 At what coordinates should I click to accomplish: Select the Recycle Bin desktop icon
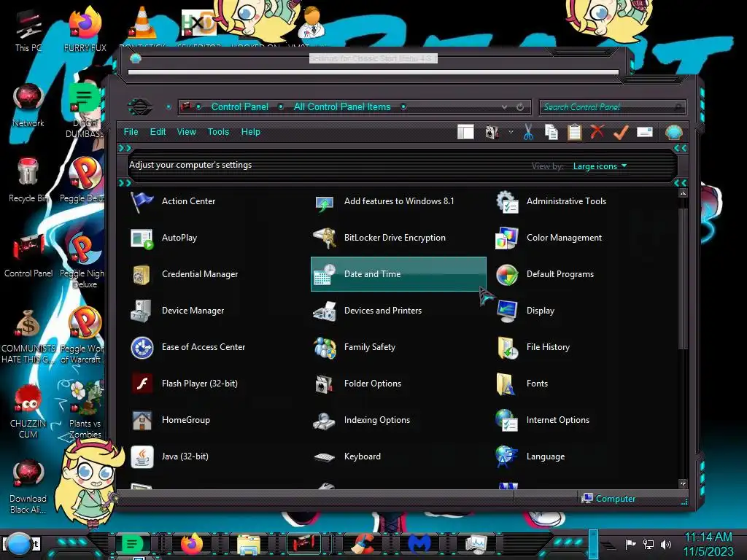(28, 180)
